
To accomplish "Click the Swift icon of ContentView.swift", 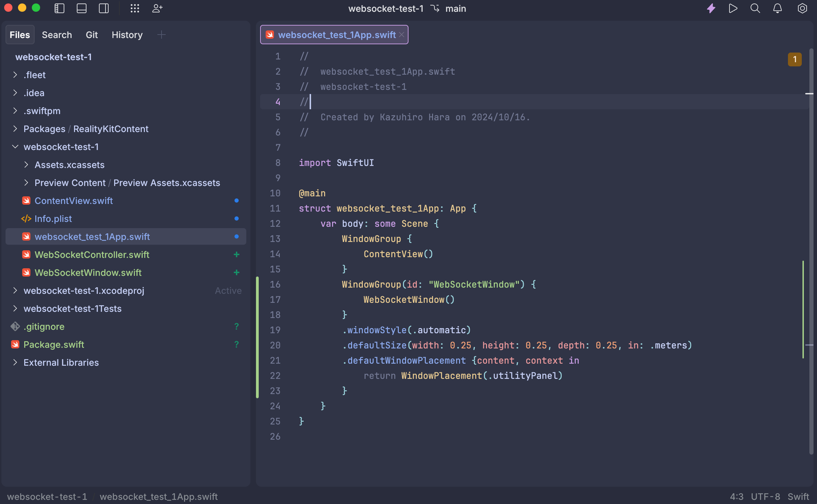I will click(x=26, y=200).
